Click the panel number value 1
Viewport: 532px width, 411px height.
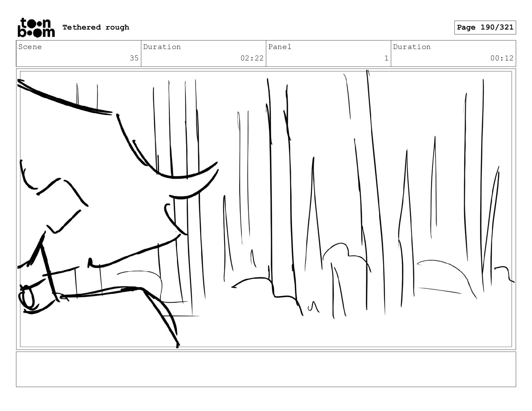386,58
